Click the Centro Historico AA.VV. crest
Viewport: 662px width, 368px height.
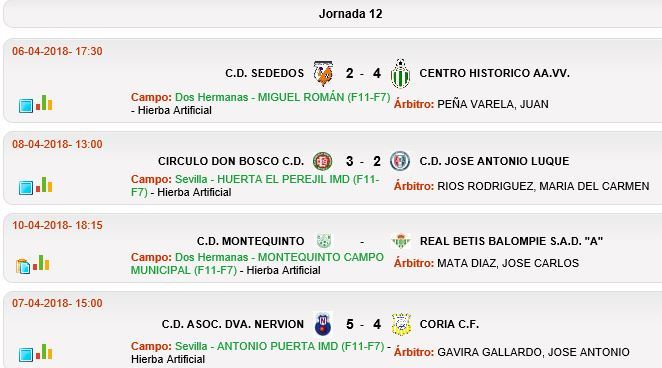(x=400, y=73)
